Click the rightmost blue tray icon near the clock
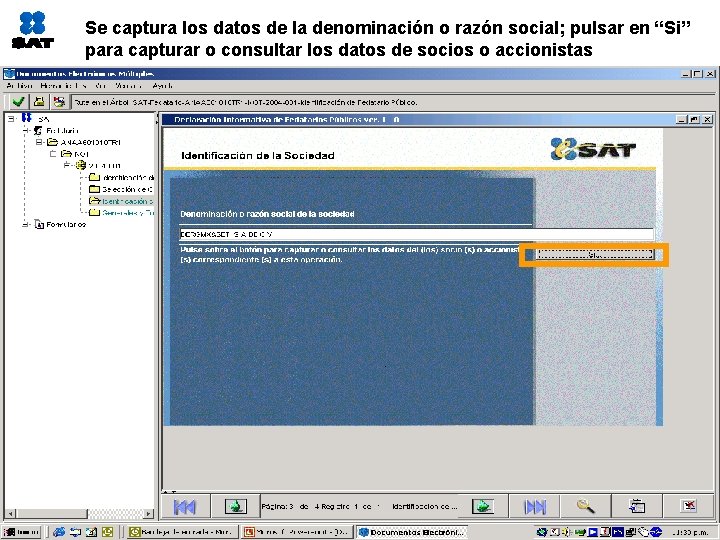 coord(656,532)
